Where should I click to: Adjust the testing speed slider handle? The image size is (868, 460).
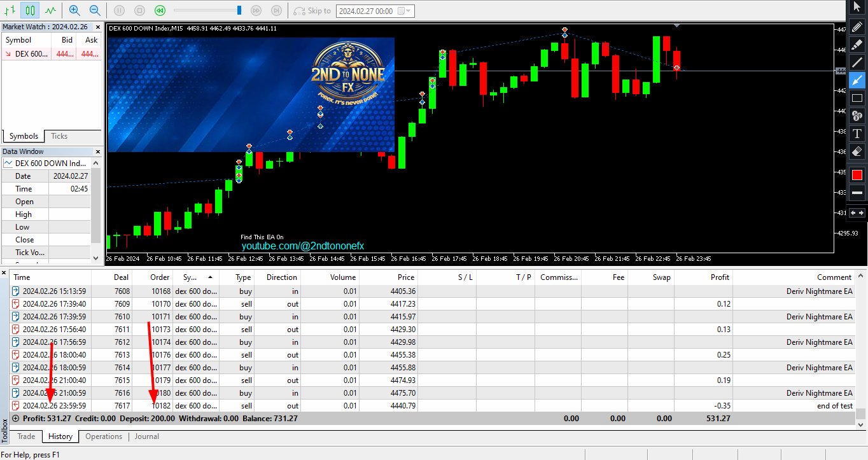pos(239,10)
